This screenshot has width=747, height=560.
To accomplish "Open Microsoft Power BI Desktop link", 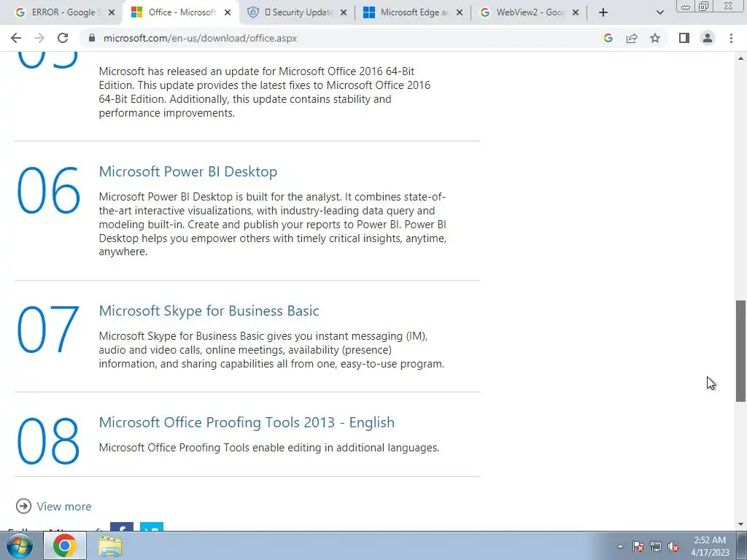I will coord(187,171).
